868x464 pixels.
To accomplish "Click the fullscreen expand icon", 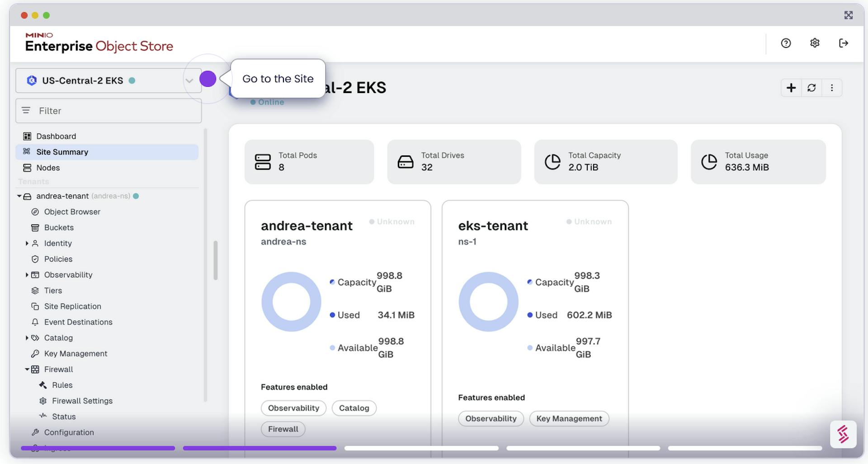I will tap(849, 15).
